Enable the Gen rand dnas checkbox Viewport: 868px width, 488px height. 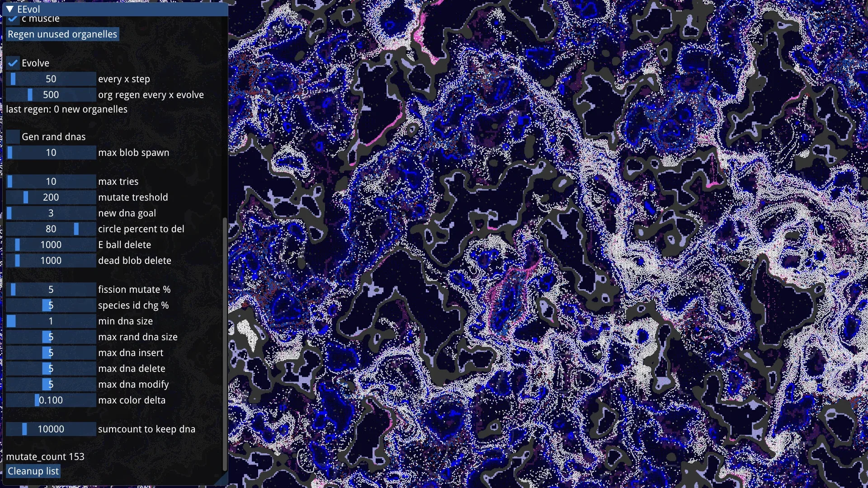coord(13,137)
